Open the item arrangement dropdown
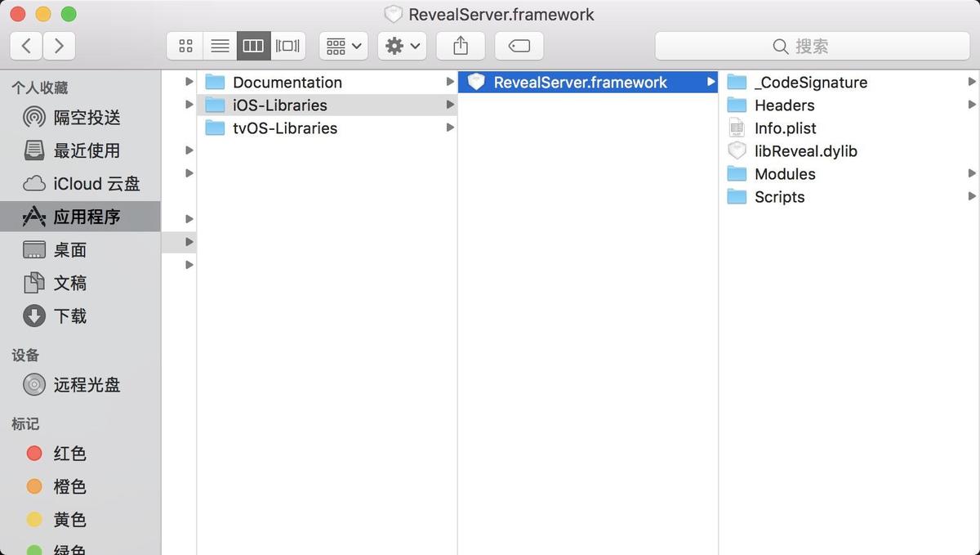The image size is (980, 555). pos(343,47)
